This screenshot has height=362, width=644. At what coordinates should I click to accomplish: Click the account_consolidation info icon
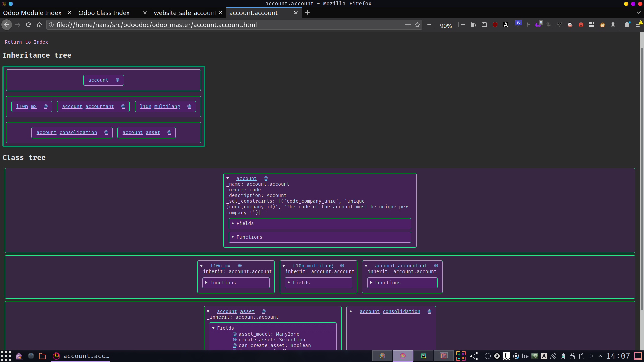tap(106, 133)
